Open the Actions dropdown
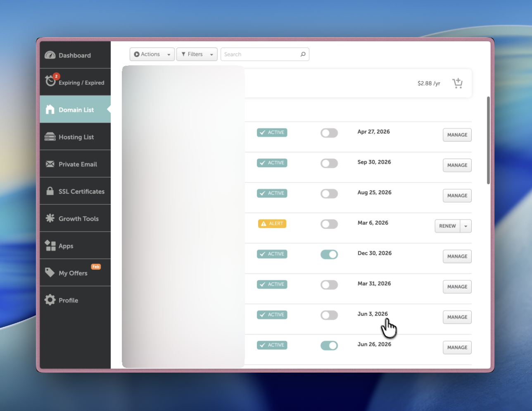532x411 pixels. tap(152, 54)
